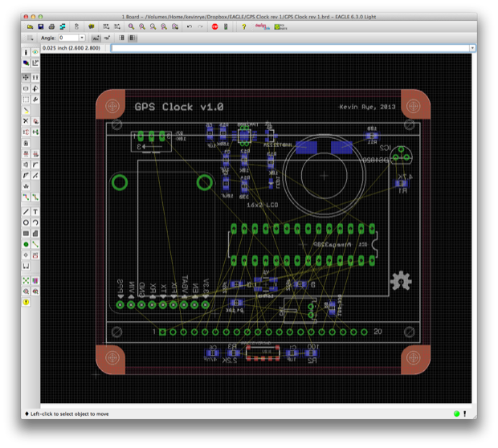The height and width of the screenshot is (448, 498).
Task: Activate the Zoom select icon
Action: pyautogui.click(x=175, y=27)
